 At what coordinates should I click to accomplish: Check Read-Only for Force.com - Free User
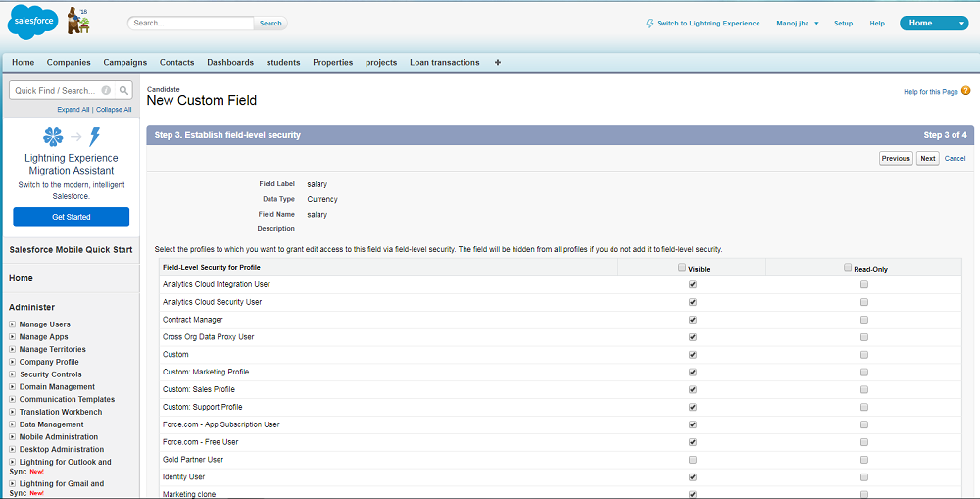point(863,442)
